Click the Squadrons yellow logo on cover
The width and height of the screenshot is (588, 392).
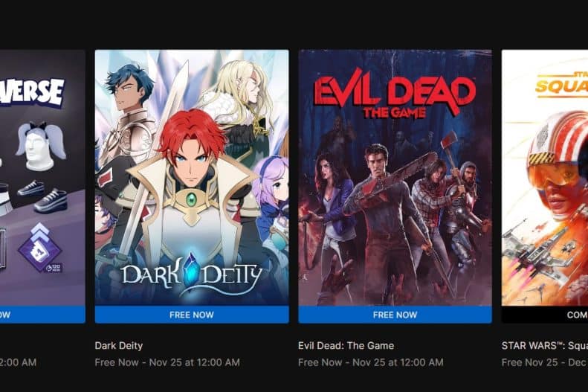[x=561, y=86]
